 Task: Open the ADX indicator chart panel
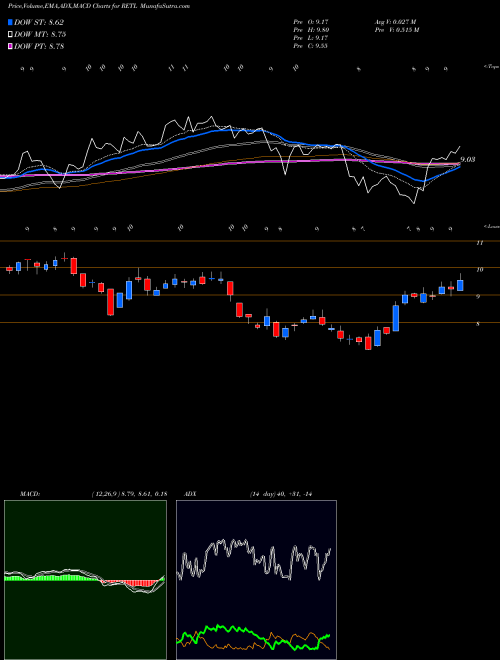(x=256, y=580)
